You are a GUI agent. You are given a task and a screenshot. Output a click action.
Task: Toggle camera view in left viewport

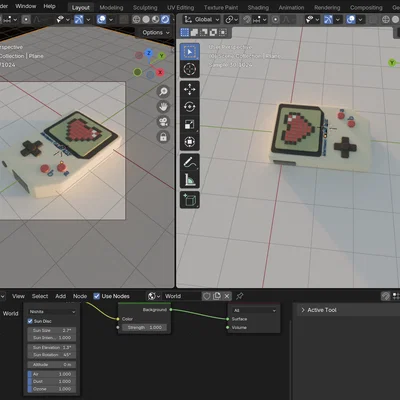tap(163, 122)
